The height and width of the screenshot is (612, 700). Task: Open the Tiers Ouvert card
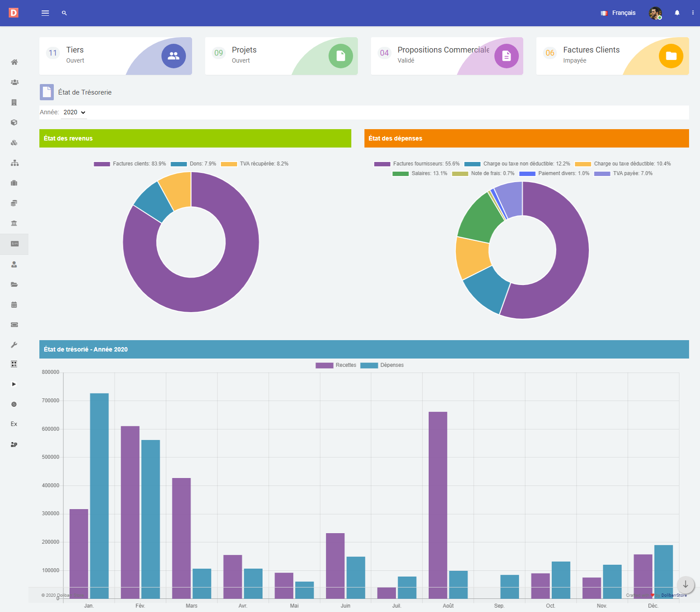pyautogui.click(x=115, y=56)
